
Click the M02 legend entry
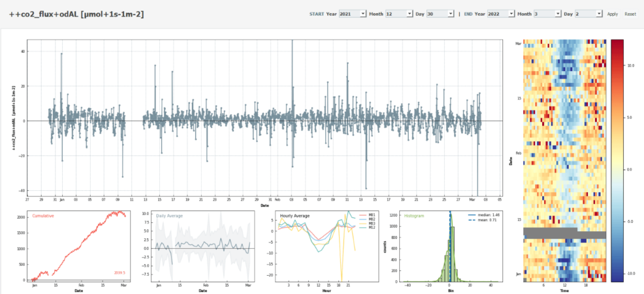[x=367, y=219]
